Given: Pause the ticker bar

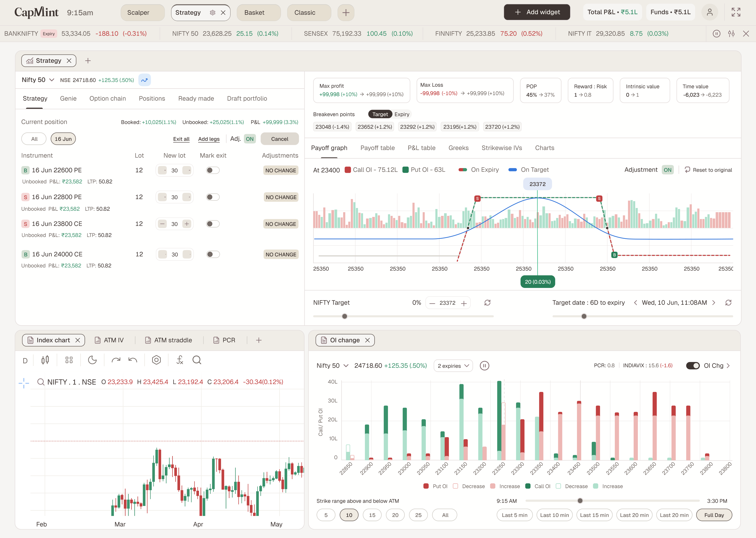Looking at the screenshot, I should tap(717, 33).
